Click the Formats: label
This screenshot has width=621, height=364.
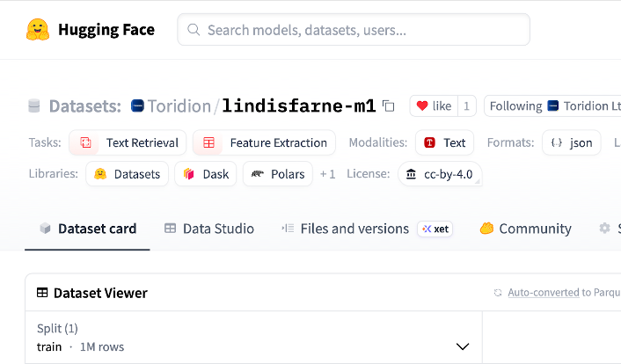tap(510, 142)
